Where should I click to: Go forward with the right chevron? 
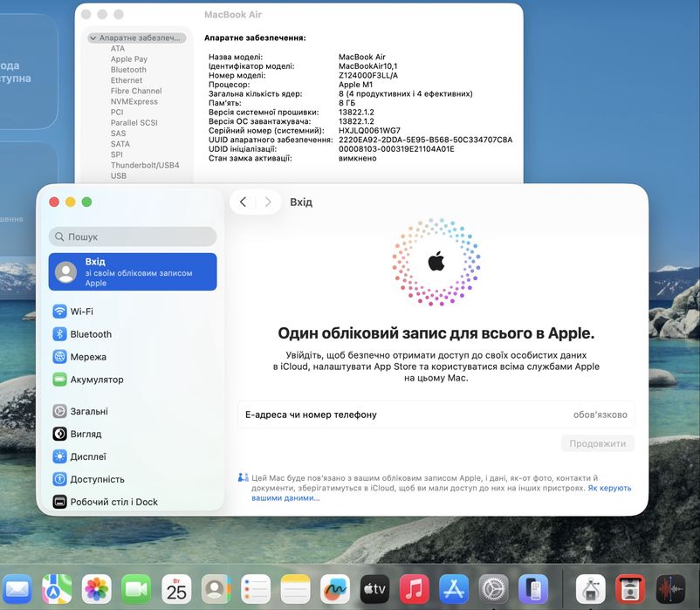[268, 202]
